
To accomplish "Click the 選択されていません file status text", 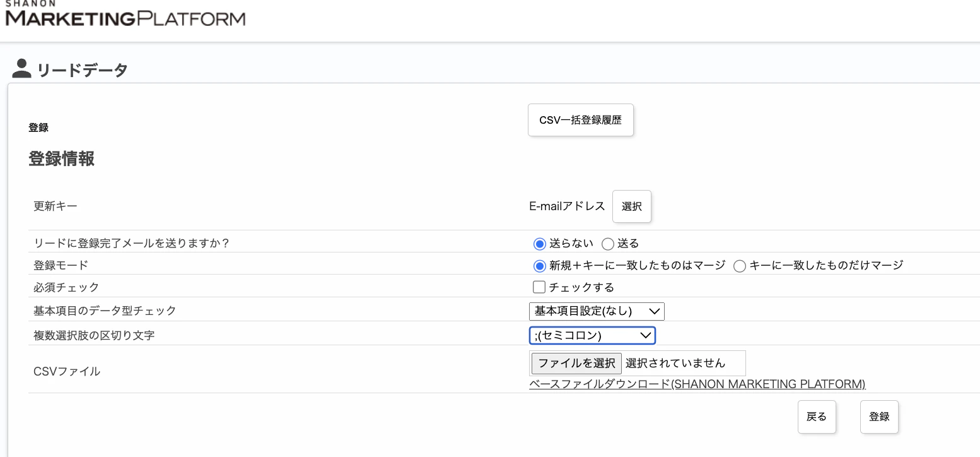I will [675, 363].
